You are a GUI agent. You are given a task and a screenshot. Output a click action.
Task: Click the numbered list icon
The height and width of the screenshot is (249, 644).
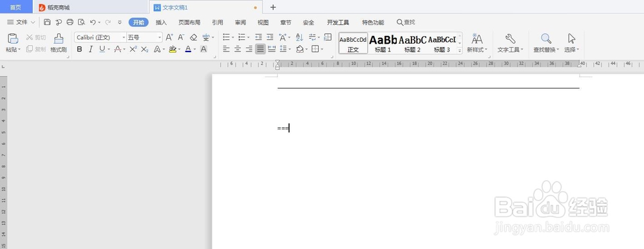(x=241, y=37)
